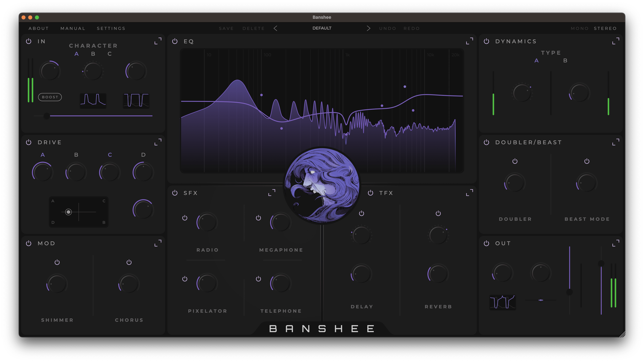
Task: Enable the Reverb effect power icon
Action: point(438,213)
